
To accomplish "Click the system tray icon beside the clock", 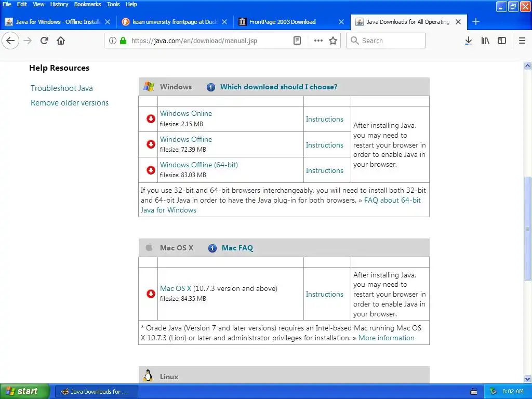I will pos(494,391).
